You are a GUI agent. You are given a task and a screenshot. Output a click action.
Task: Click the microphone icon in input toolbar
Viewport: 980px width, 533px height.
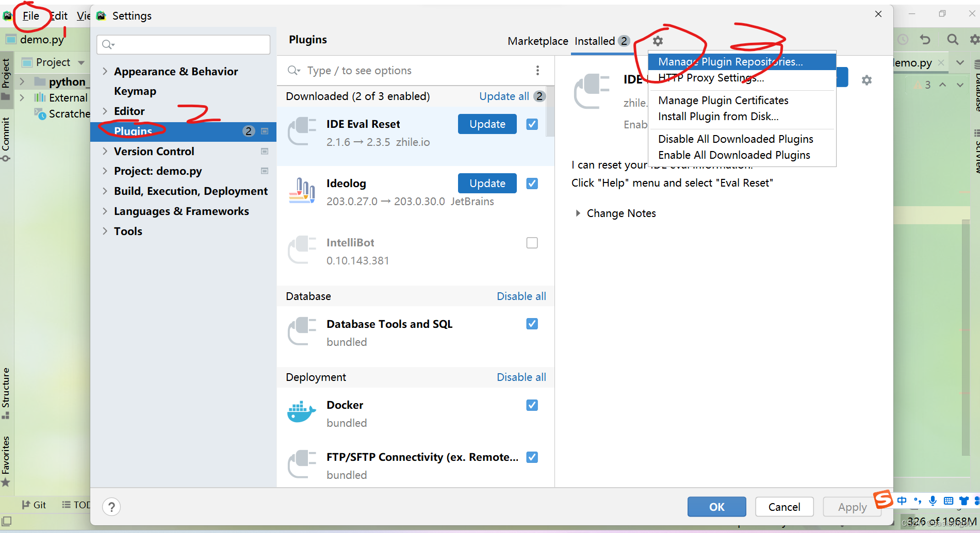(x=933, y=501)
